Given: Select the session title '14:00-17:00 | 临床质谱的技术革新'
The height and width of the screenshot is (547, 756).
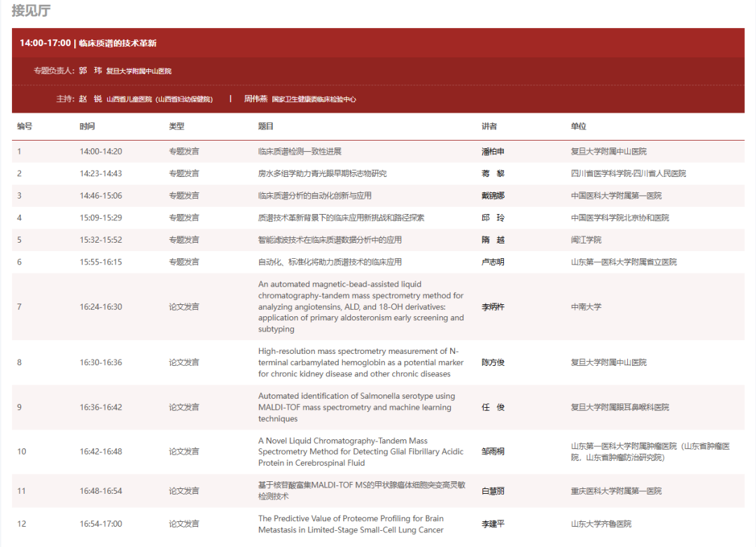Looking at the screenshot, I should [x=87, y=43].
